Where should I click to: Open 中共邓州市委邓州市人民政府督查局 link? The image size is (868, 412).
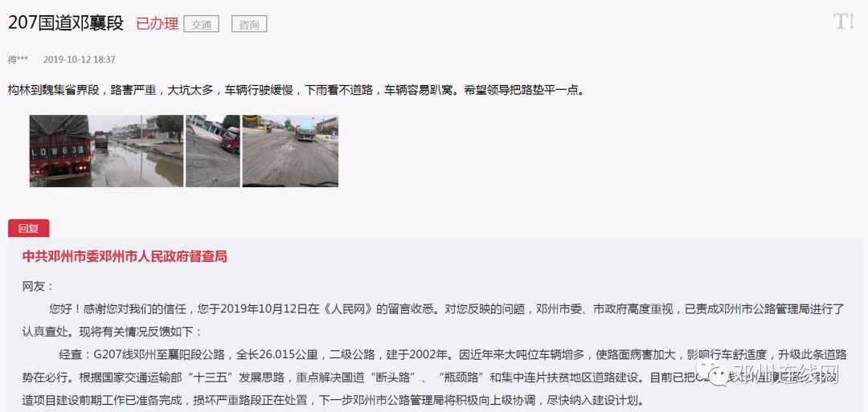pyautogui.click(x=125, y=257)
